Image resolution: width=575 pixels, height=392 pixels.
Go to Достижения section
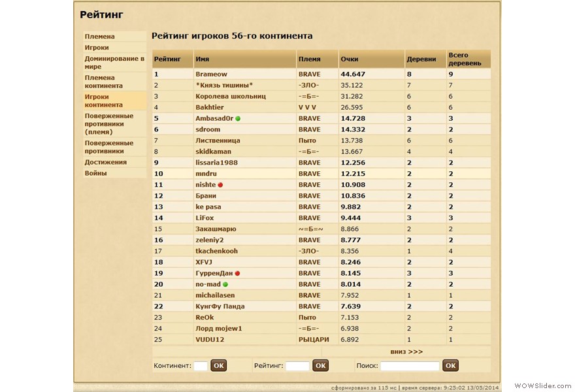[x=105, y=162]
